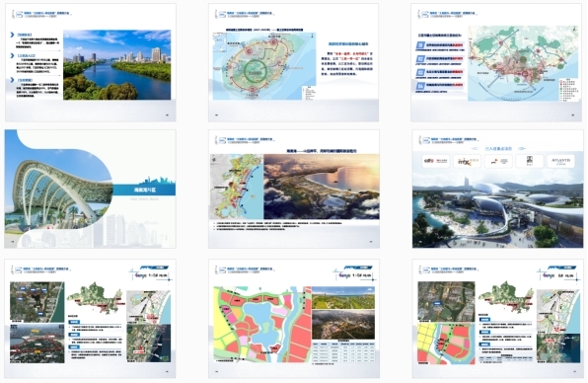Open the slide with the river city skyline photo

(x=91, y=62)
